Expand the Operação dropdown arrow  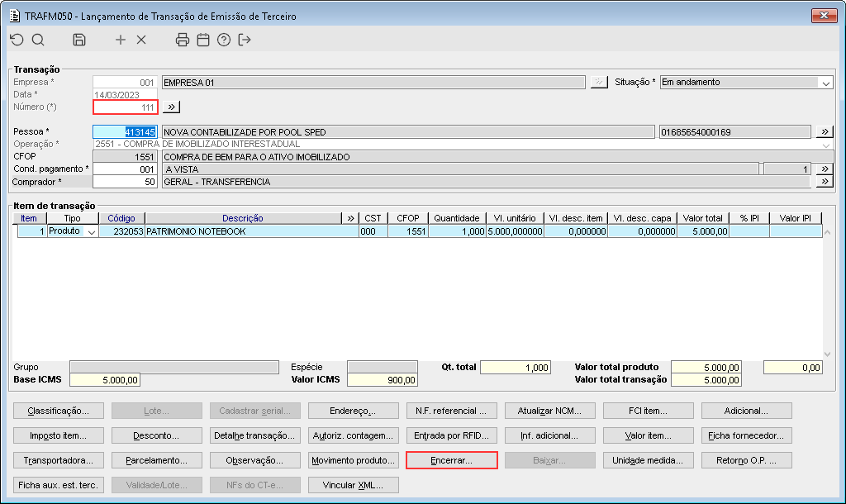pyautogui.click(x=825, y=145)
